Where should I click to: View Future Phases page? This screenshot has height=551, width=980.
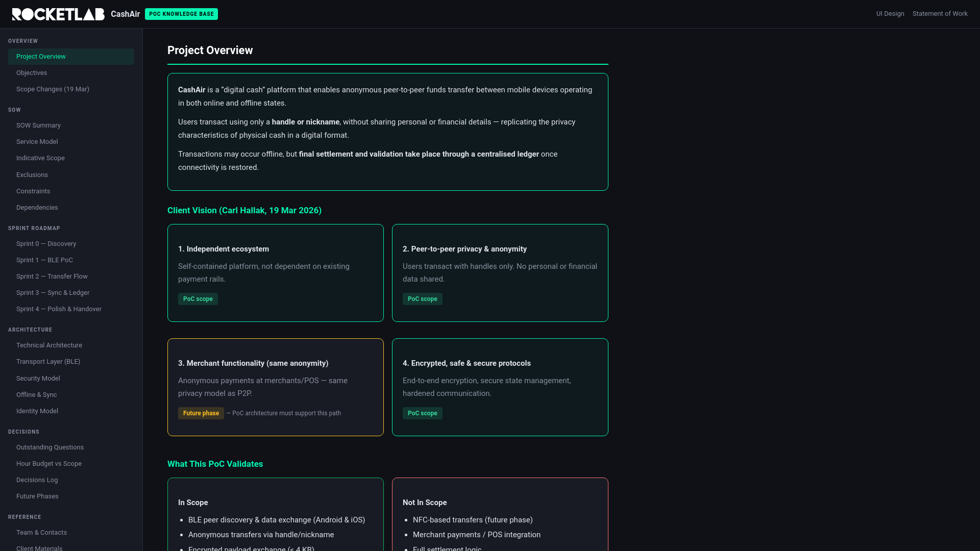[x=71, y=496]
